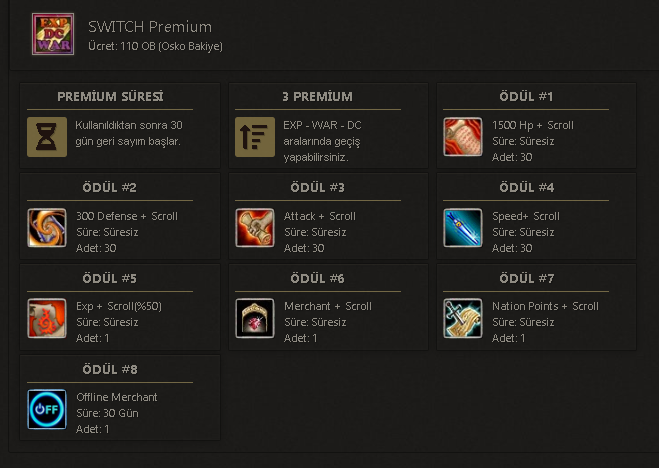This screenshot has width=659, height=468.
Task: Click the Offline Merchant power icon
Action: [x=47, y=410]
